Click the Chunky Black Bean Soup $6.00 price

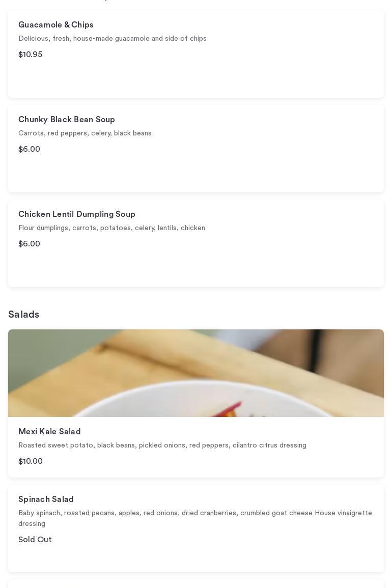(x=30, y=149)
